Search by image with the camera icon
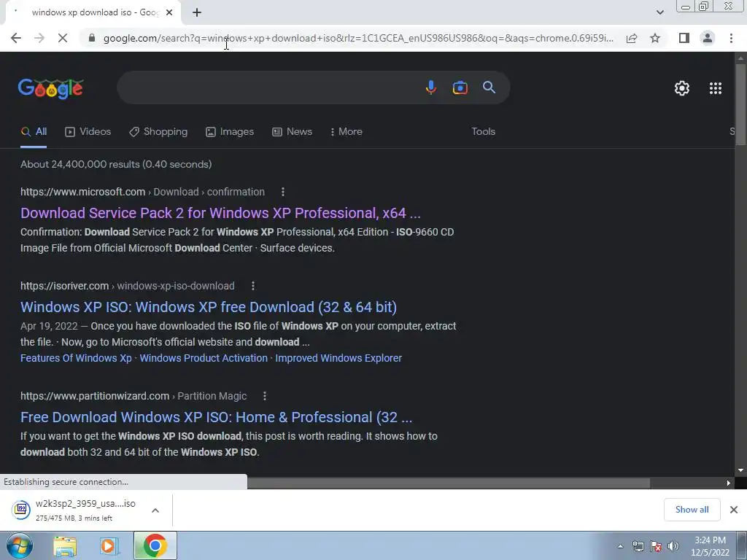The height and width of the screenshot is (560, 747). (x=460, y=87)
